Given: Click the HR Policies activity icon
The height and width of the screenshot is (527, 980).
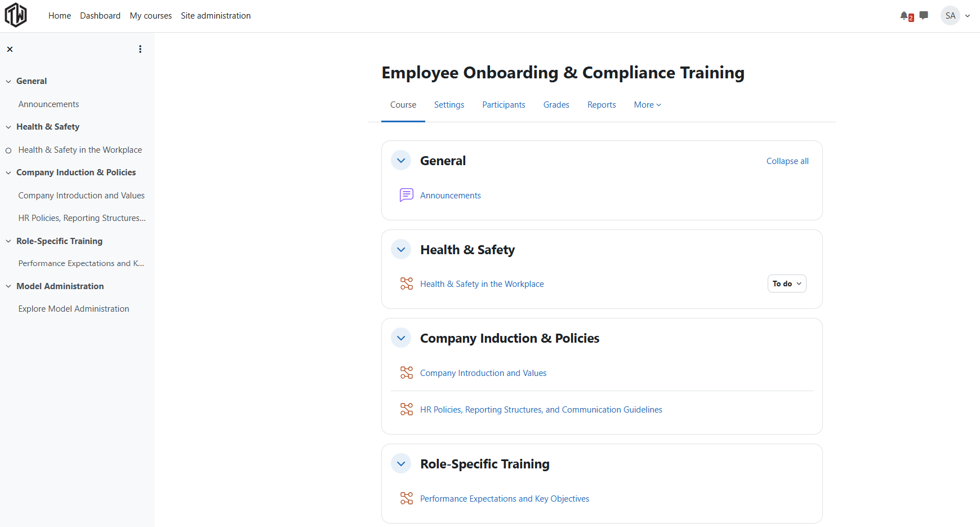Looking at the screenshot, I should point(406,409).
